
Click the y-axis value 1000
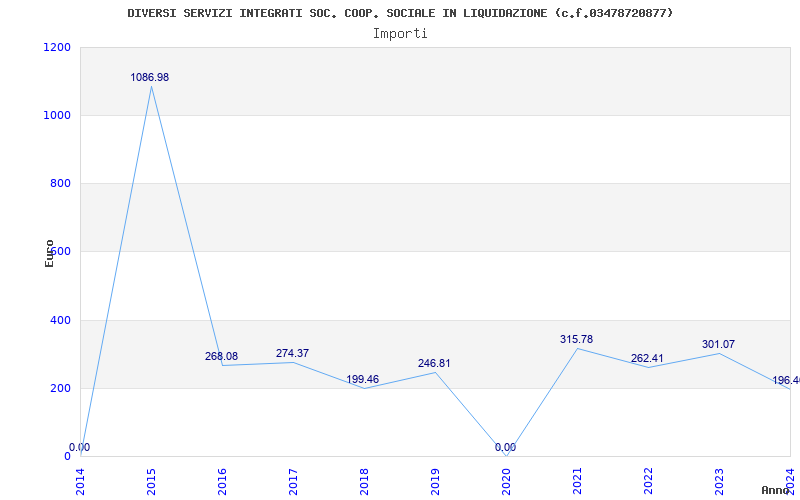[x=57, y=115]
